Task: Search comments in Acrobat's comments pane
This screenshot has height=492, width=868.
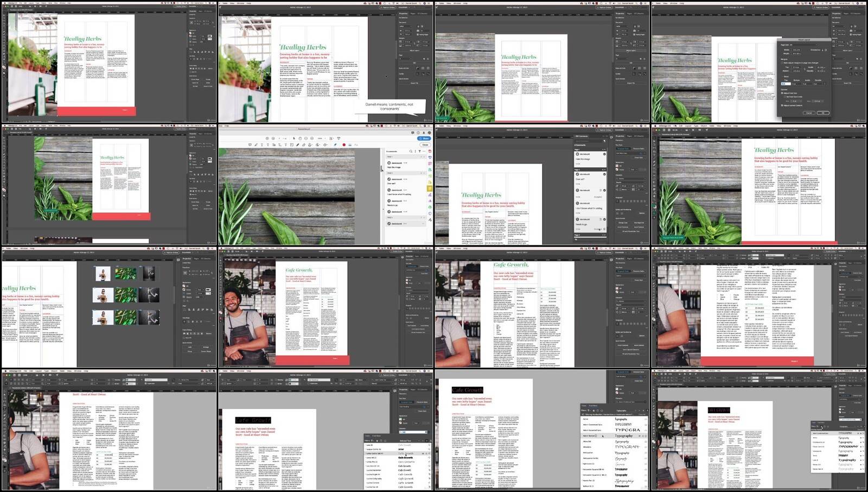Action: 411,152
